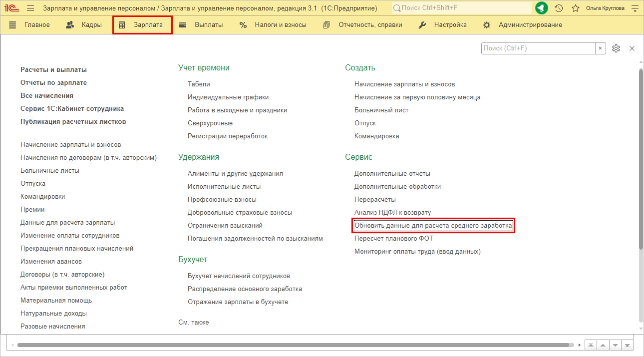Screen dimensions: 644x357
Task: Open Пересчет планового ФОТ
Action: (x=394, y=239)
